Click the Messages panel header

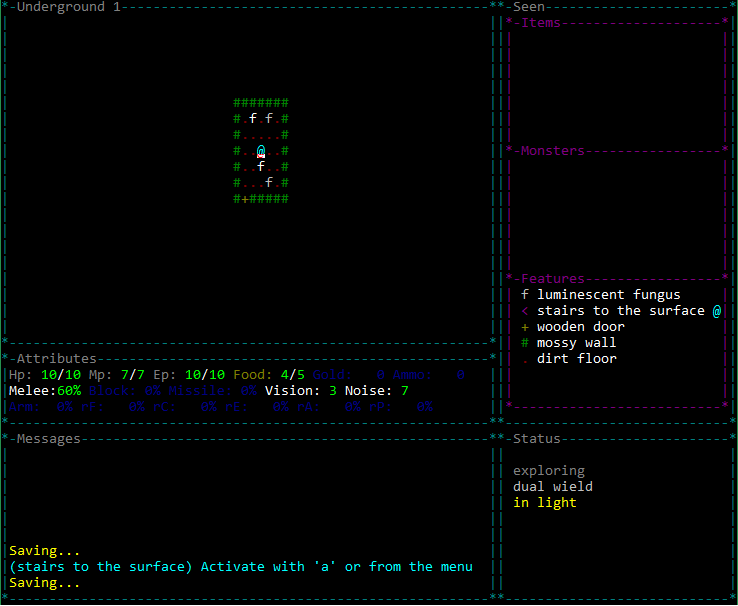[x=48, y=439]
